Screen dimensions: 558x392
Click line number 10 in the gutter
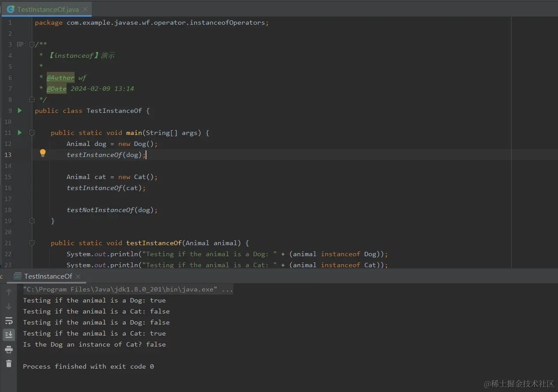click(x=8, y=122)
